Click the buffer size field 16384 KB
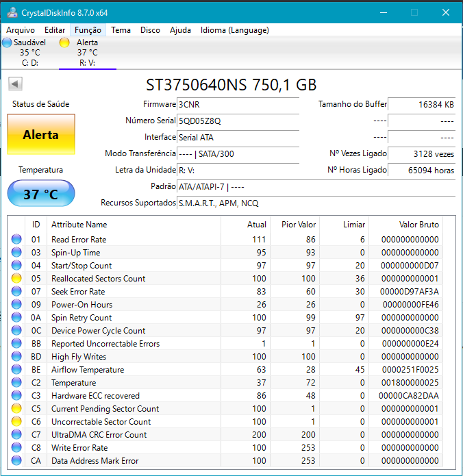463x476 pixels. (421, 104)
